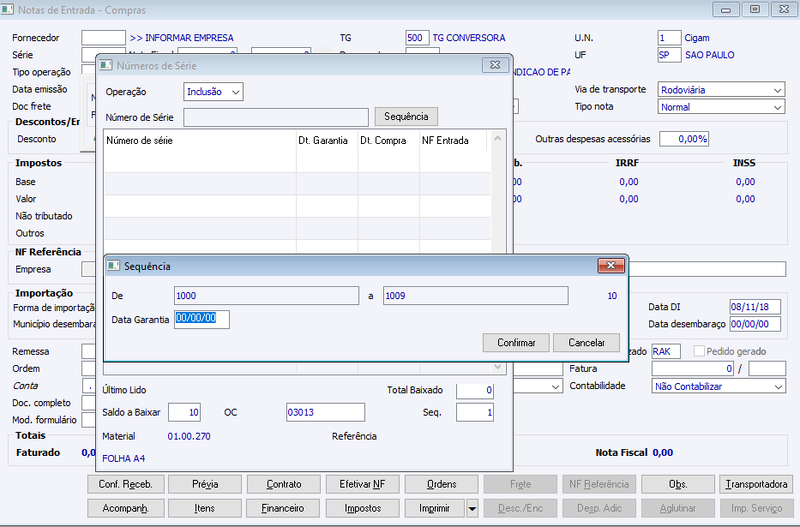Click the Conf. Receb. button
Screen dimensions: 800x527
tap(126, 484)
